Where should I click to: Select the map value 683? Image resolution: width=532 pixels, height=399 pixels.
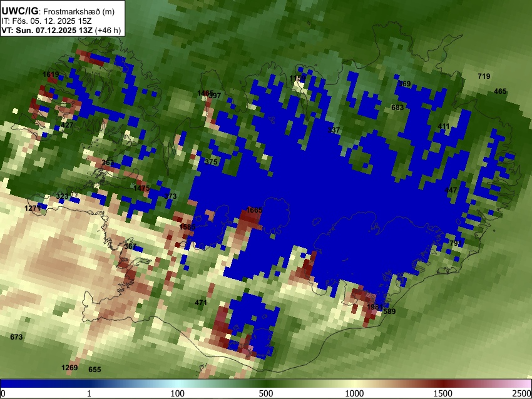tap(397, 108)
